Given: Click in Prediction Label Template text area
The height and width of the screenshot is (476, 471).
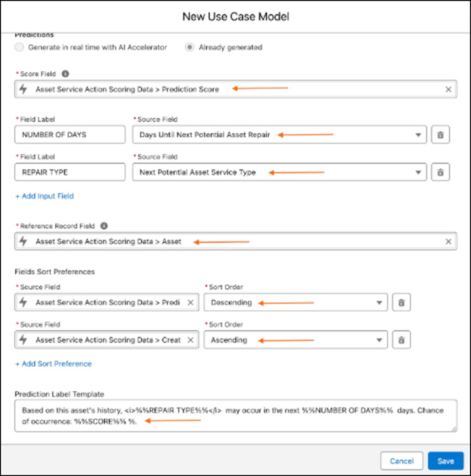Looking at the screenshot, I should [235, 416].
